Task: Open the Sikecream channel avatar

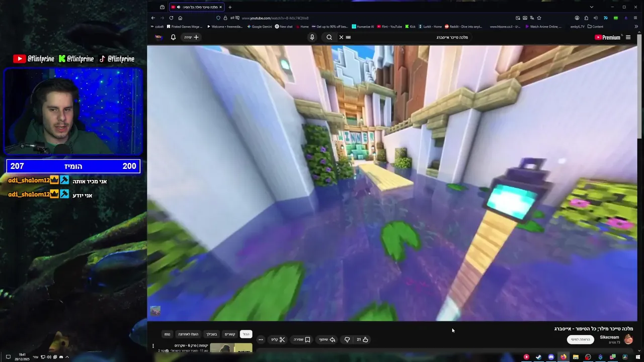Action: click(628, 339)
